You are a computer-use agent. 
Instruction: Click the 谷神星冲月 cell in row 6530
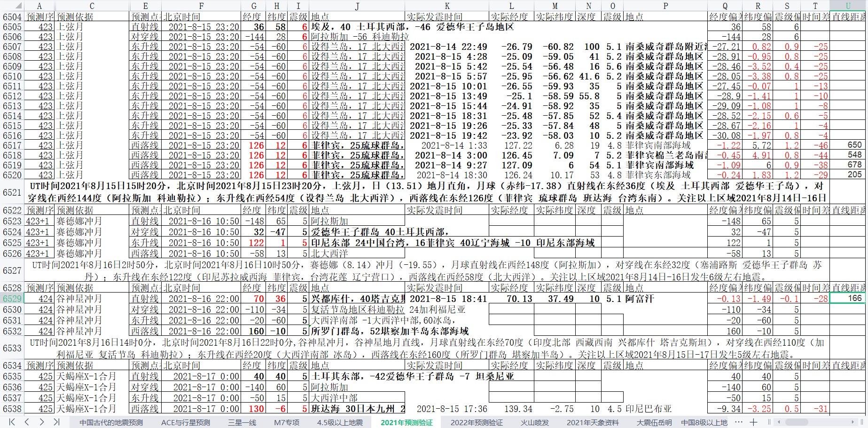pyautogui.click(x=92, y=309)
